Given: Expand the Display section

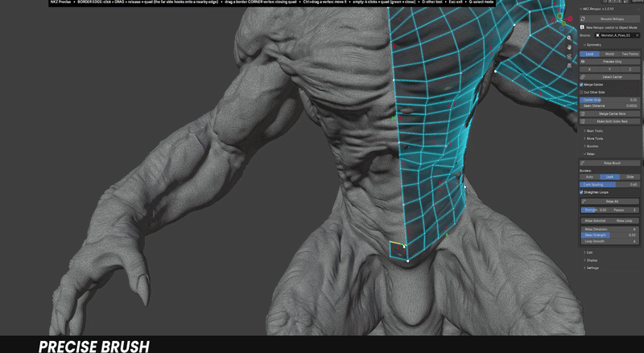Looking at the screenshot, I should 591,261.
